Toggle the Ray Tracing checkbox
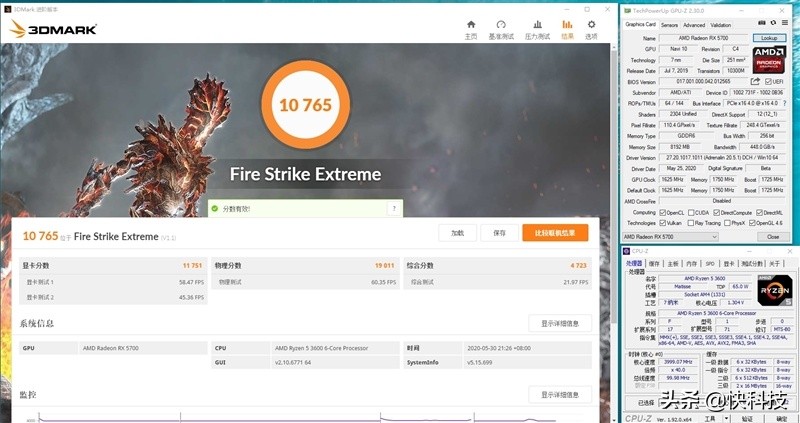Viewport: 800px width, 423px height. click(x=690, y=223)
